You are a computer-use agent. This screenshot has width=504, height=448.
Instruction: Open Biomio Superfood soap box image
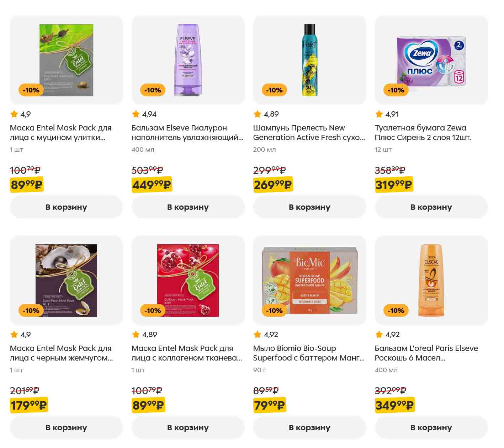click(310, 280)
